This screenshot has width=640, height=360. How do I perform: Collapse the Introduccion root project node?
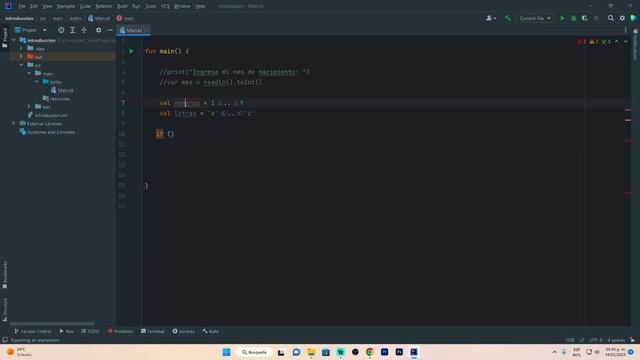click(14, 40)
